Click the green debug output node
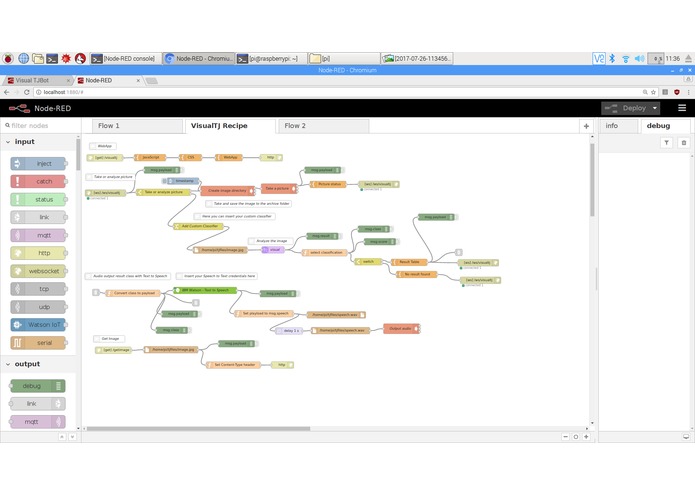The width and height of the screenshot is (695, 494). 38,386
